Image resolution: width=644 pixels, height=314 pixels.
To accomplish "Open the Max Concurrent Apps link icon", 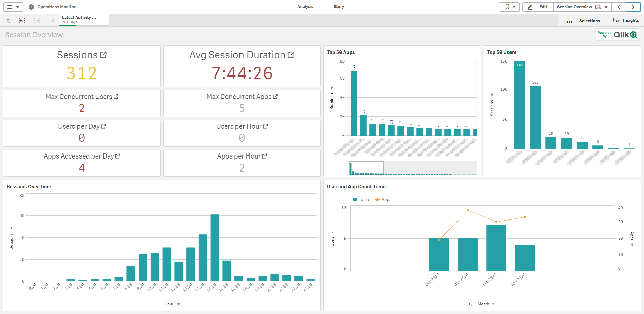I will [275, 97].
